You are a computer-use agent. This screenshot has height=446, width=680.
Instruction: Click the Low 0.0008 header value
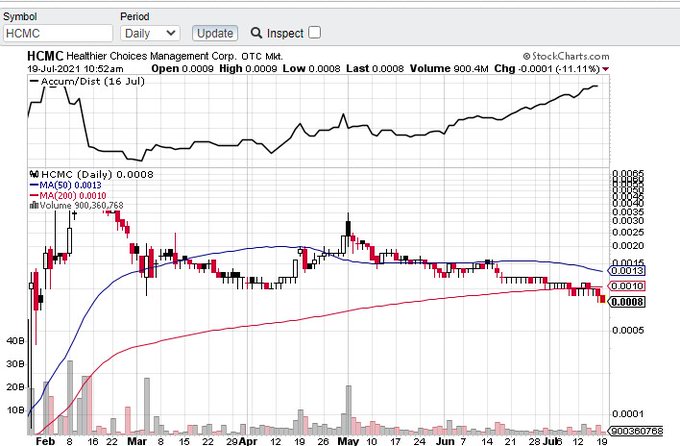(x=311, y=69)
